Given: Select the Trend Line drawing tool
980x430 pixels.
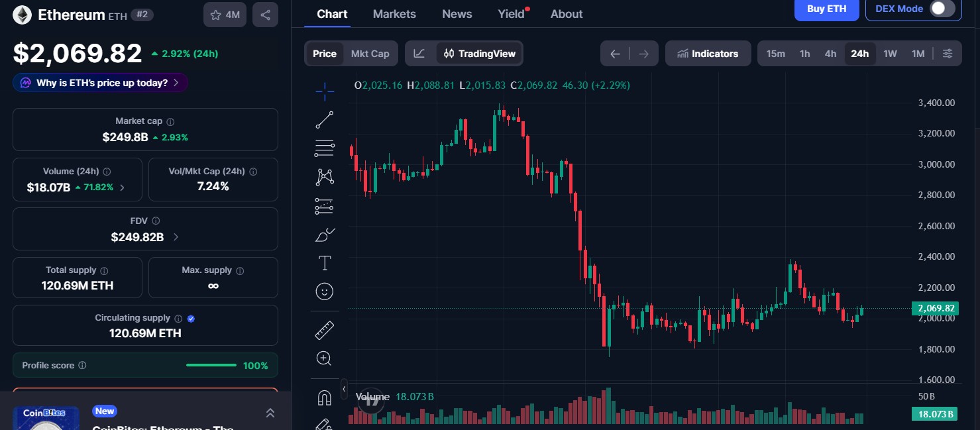Looking at the screenshot, I should [324, 120].
